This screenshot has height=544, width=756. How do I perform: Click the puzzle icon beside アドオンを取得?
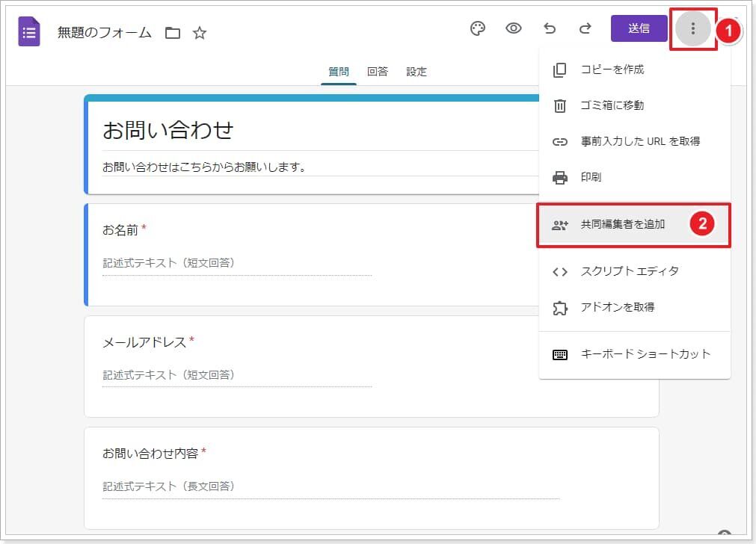pos(560,308)
